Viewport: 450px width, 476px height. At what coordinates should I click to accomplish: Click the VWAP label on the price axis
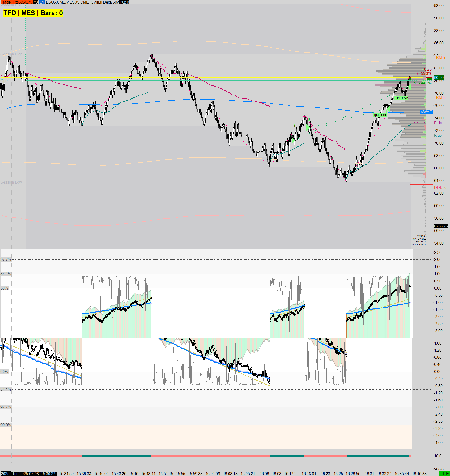pos(427,112)
